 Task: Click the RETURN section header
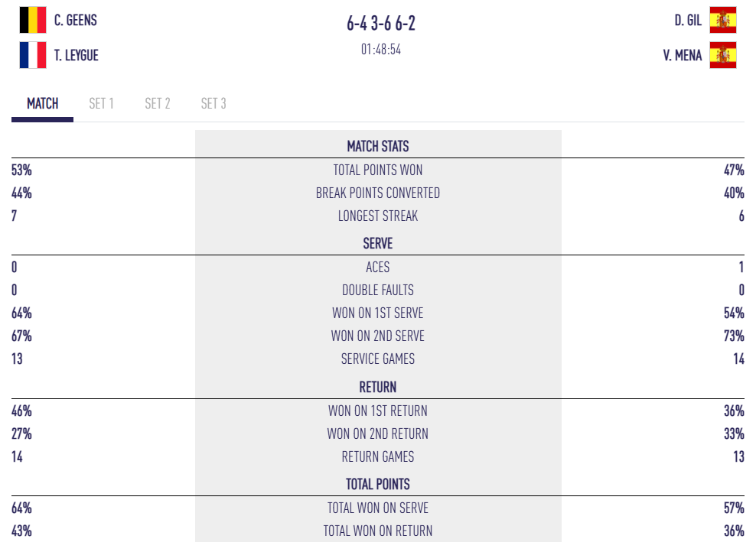pos(378,387)
